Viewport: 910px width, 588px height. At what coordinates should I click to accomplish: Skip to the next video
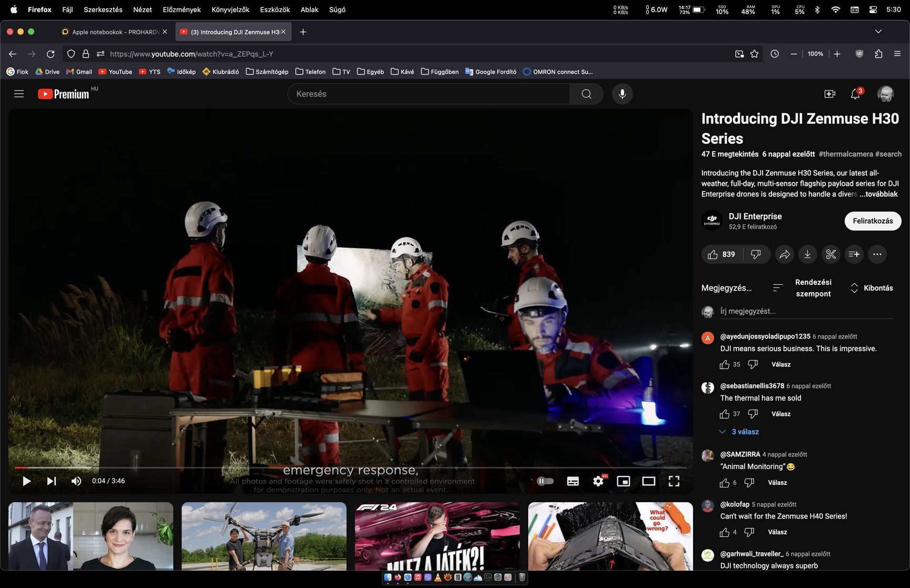tap(51, 481)
